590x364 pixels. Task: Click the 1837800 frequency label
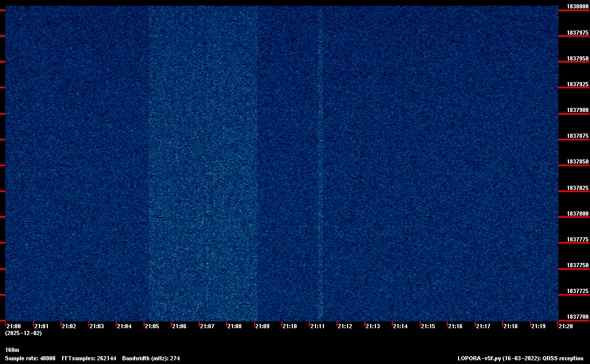pyautogui.click(x=577, y=214)
